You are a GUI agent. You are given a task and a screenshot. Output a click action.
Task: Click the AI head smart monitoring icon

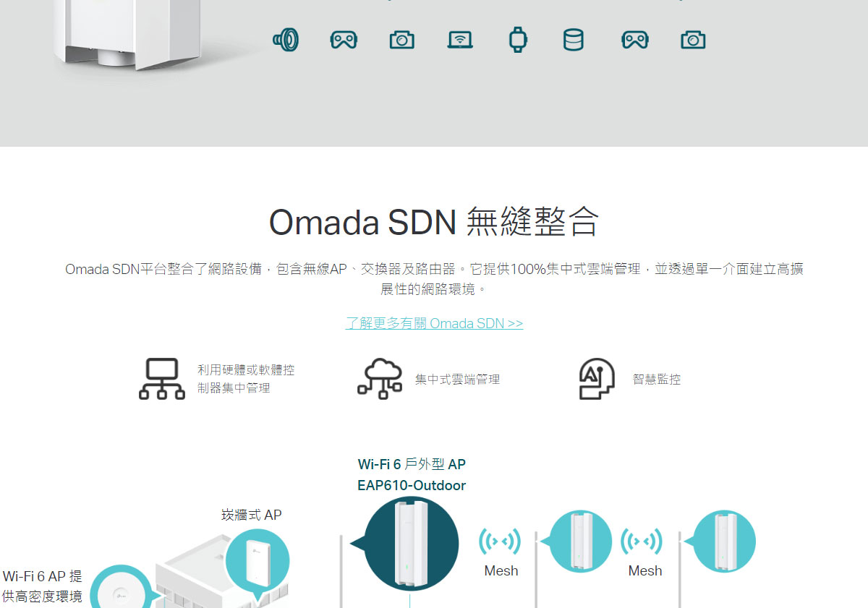pos(597,379)
